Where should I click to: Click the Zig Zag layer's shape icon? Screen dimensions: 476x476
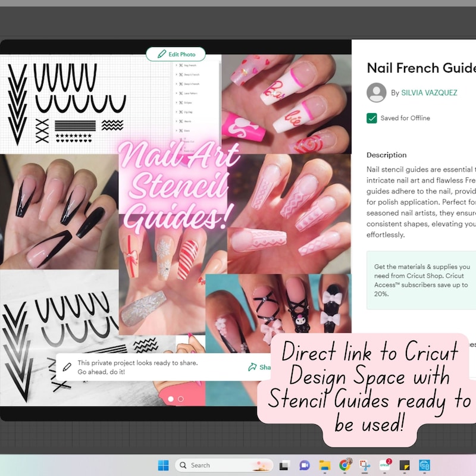point(181,112)
